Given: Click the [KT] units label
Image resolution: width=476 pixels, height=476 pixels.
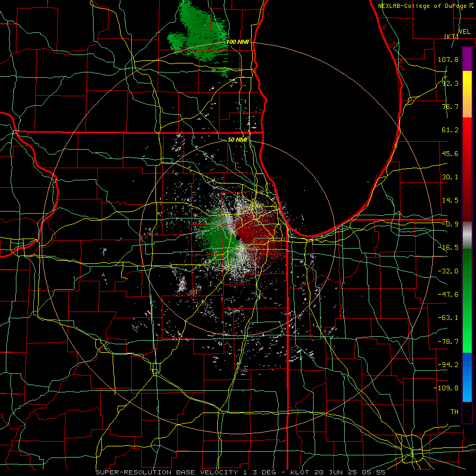Looking at the screenshot, I should pos(452,36).
